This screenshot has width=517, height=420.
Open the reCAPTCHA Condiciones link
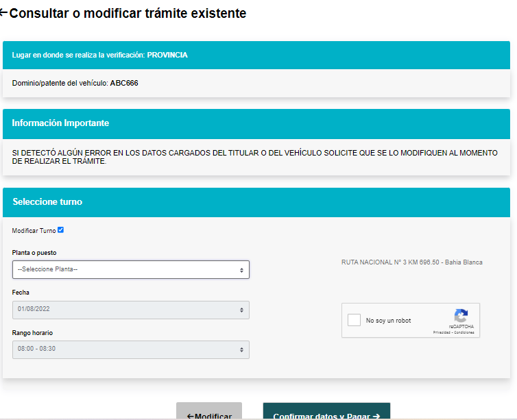click(x=464, y=332)
